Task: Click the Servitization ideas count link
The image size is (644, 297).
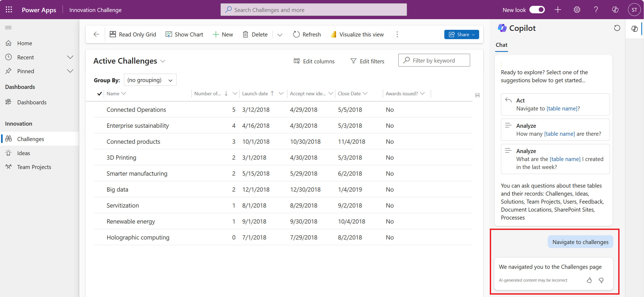Action: pos(233,205)
